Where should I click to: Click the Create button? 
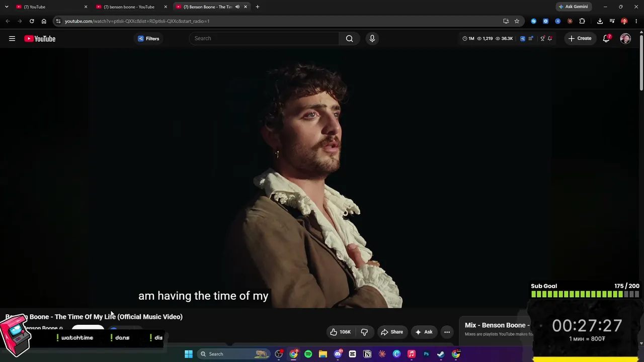[580, 39]
